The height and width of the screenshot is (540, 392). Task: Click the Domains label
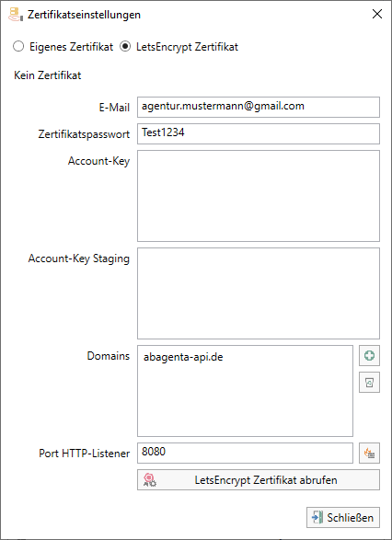[109, 356]
